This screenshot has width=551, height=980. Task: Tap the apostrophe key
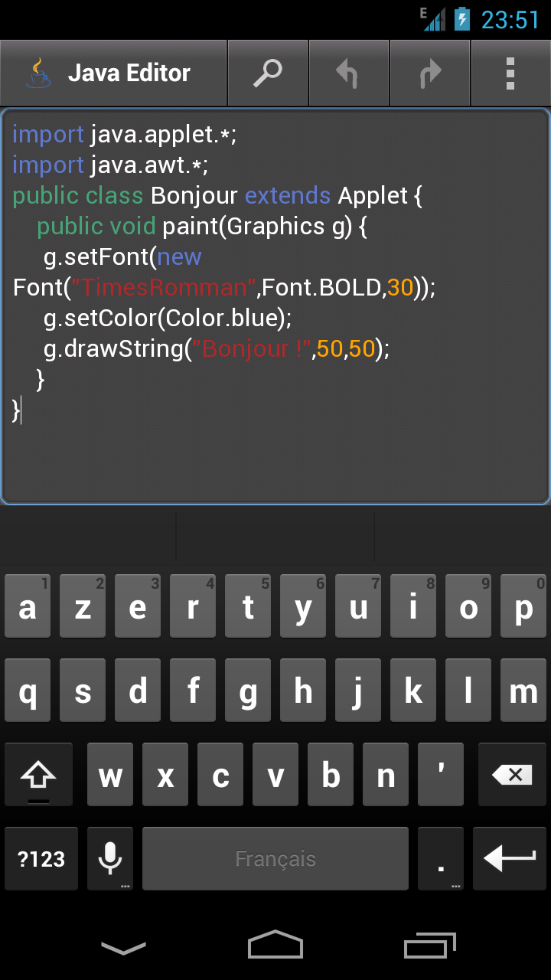(x=441, y=775)
